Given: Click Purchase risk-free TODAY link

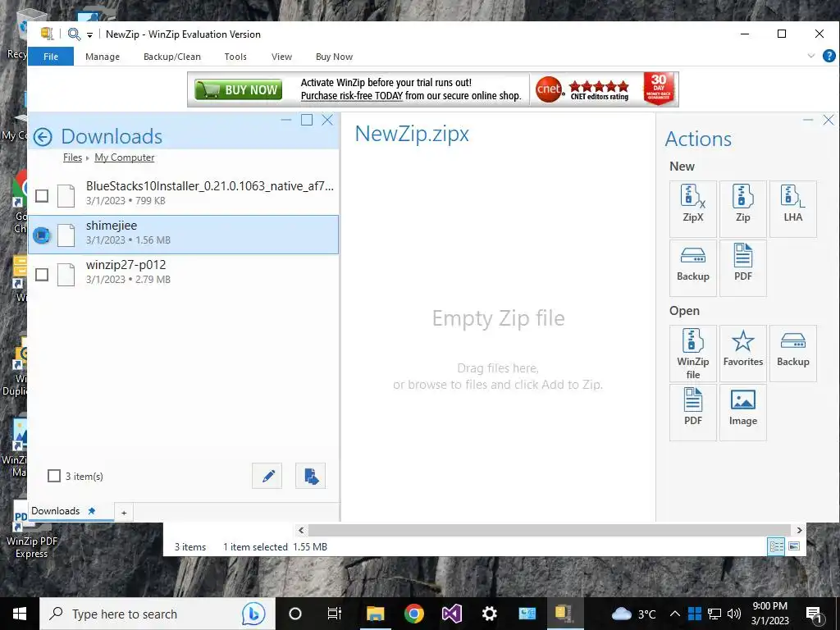Looking at the screenshot, I should pyautogui.click(x=351, y=96).
